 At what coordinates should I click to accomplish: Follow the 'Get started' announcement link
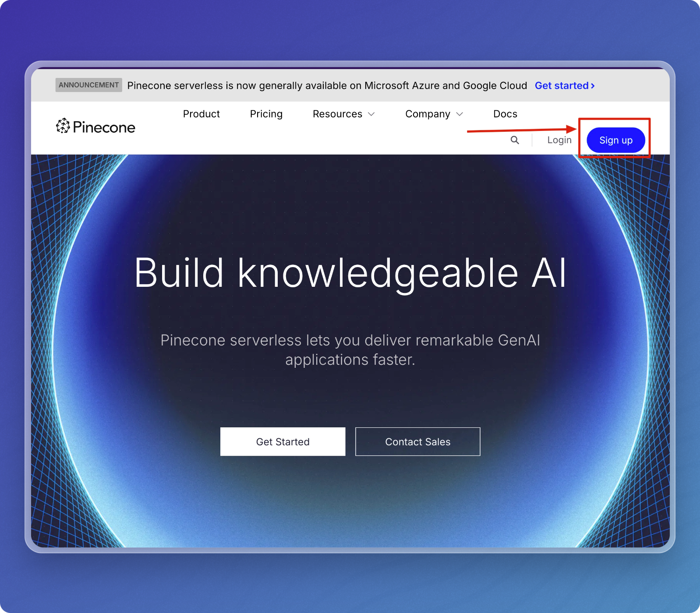565,85
